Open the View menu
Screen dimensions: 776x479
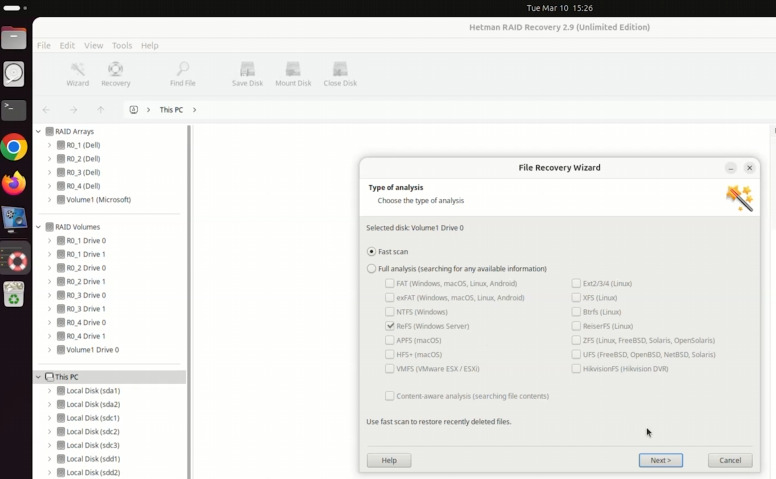point(94,46)
